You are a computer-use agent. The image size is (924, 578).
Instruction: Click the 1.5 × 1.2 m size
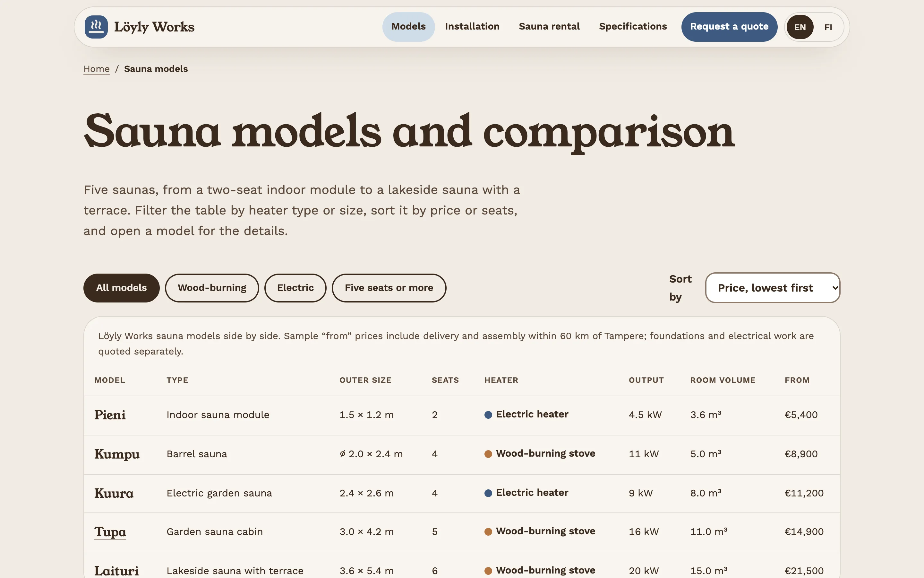click(x=366, y=415)
